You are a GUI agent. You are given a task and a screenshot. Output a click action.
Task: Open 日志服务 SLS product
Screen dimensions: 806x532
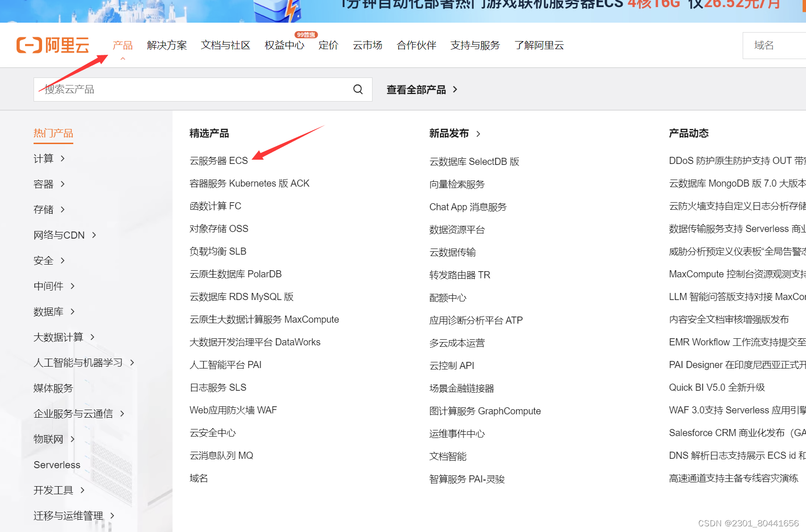(218, 387)
